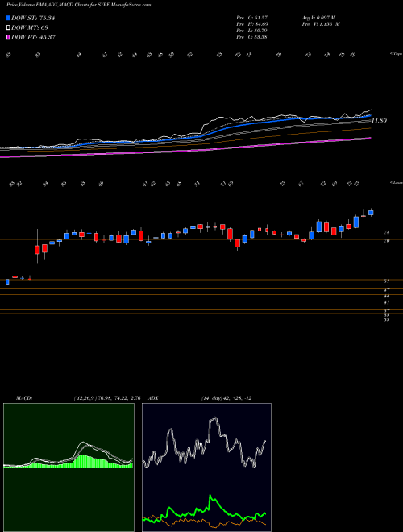
Task: Click the 'Pre C: 83.58' value
Action: coord(252,37)
